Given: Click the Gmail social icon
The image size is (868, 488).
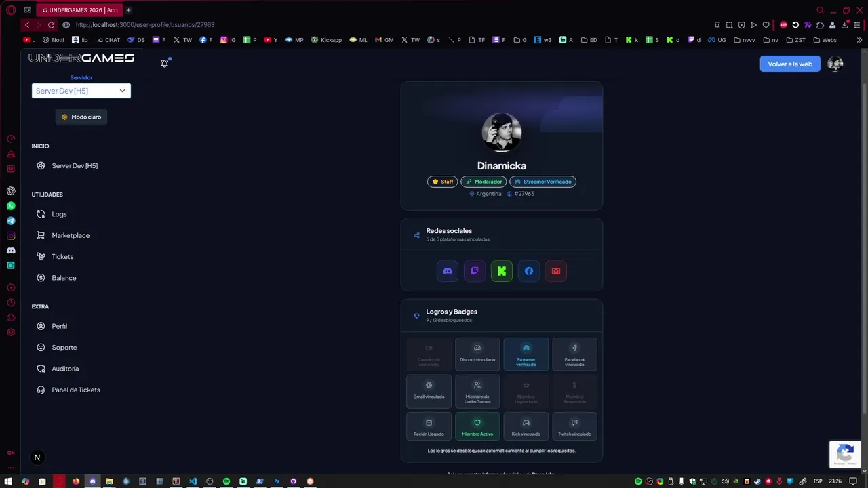Looking at the screenshot, I should (556, 271).
